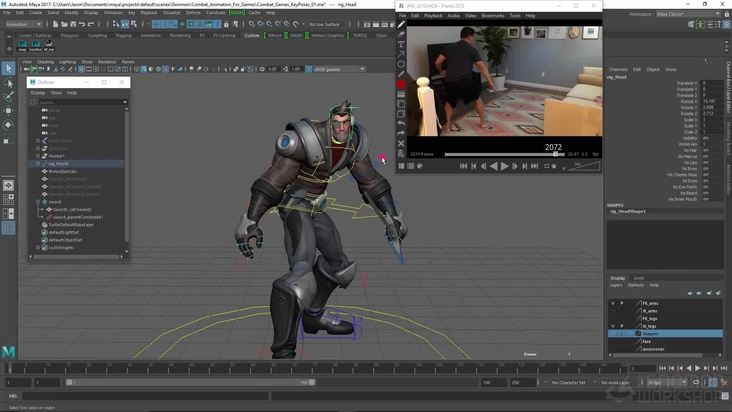Activate the Rotate tool in the toolbox

tap(8, 125)
